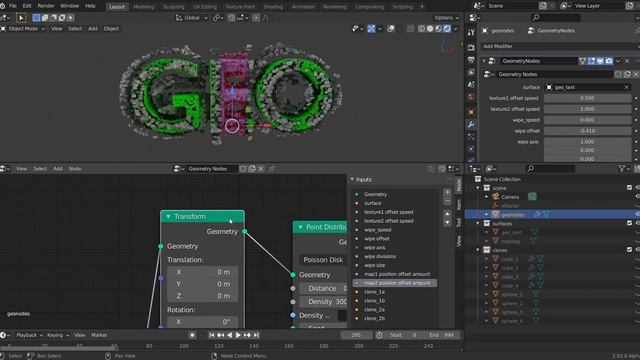
Task: Click the wipe offset -0.410 value field
Action: click(x=587, y=131)
